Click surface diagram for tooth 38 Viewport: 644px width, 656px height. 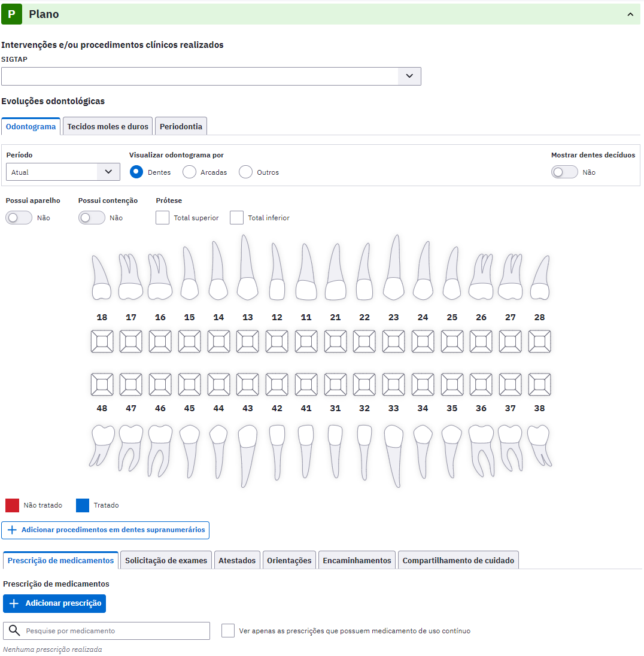[x=539, y=384]
